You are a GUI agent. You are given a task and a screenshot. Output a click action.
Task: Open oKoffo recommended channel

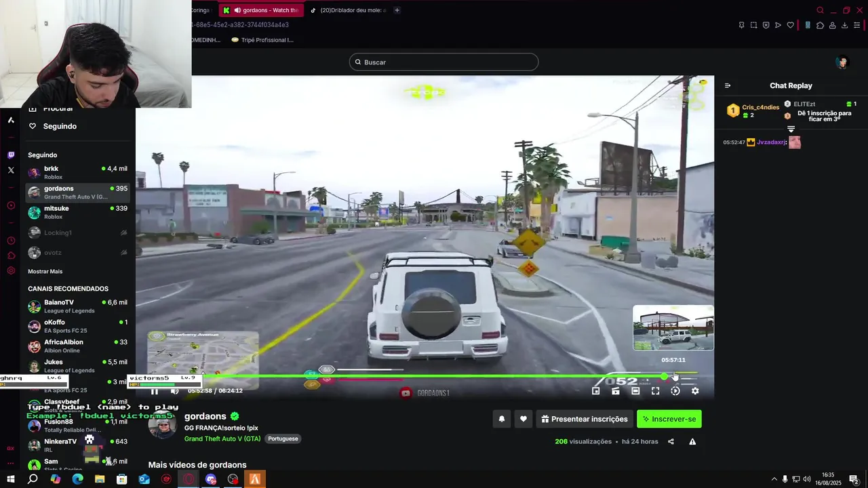77,326
